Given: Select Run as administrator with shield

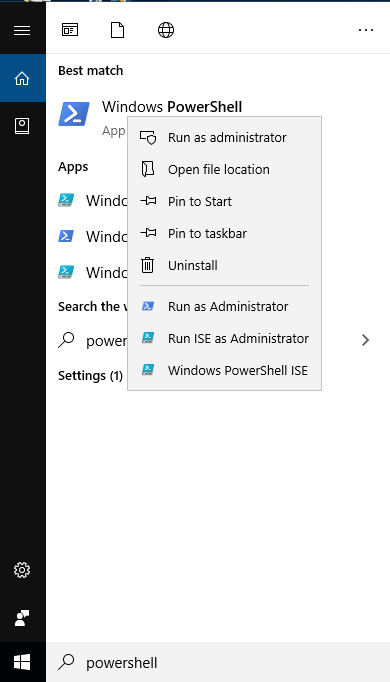Looking at the screenshot, I should (x=224, y=137).
